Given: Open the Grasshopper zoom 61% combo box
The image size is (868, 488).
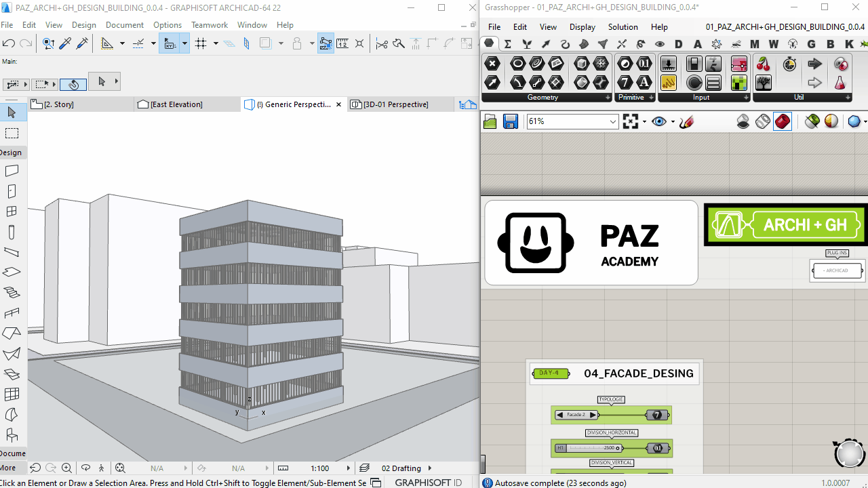Looking at the screenshot, I should [572, 121].
